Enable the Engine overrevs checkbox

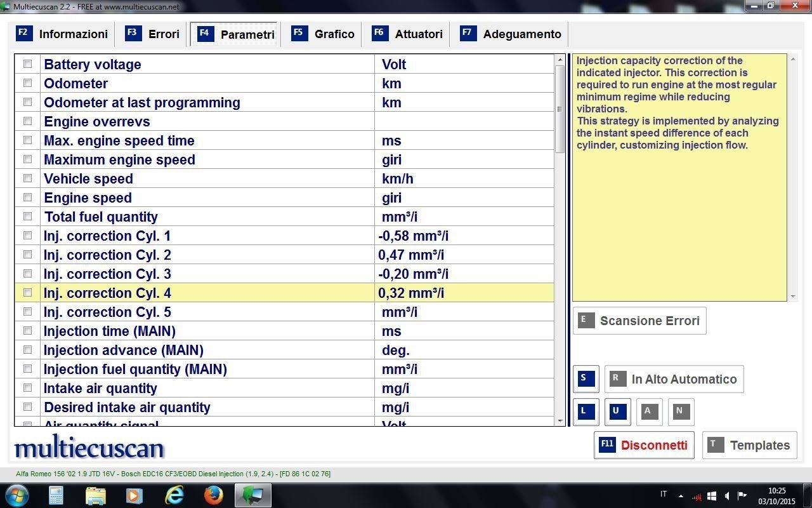point(27,121)
